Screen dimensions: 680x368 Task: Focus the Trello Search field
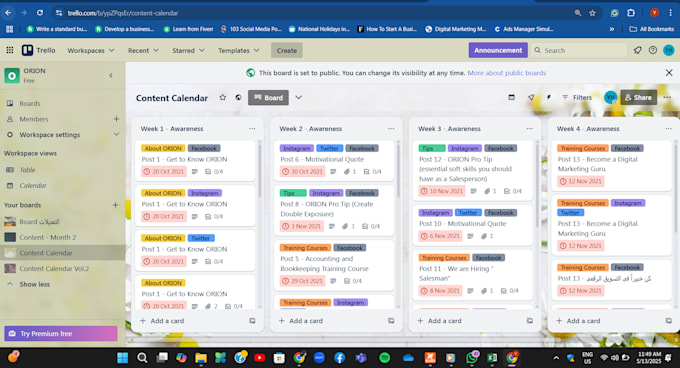click(579, 50)
